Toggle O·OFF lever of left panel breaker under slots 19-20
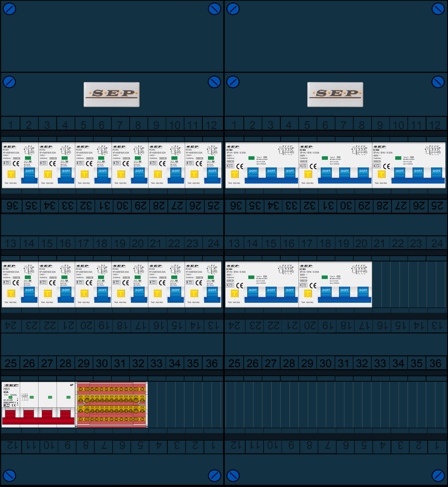 [x=139, y=294]
